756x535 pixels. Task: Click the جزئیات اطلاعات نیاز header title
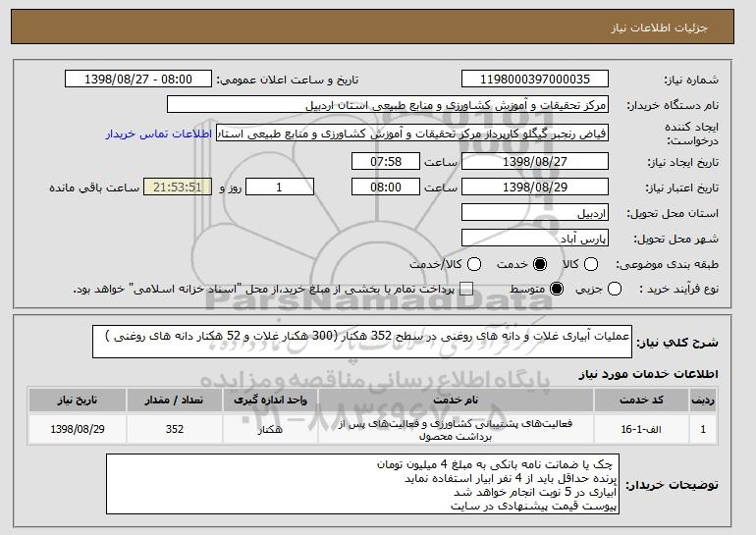(659, 27)
